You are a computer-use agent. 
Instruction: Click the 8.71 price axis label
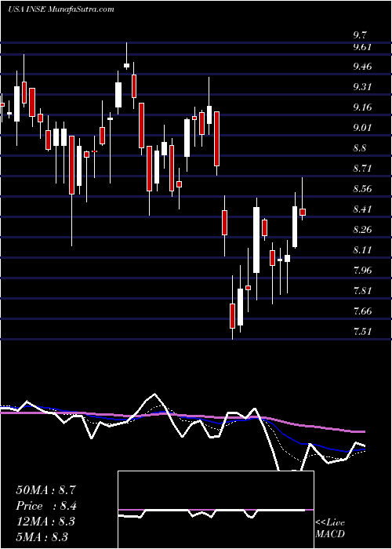pyautogui.click(x=362, y=169)
